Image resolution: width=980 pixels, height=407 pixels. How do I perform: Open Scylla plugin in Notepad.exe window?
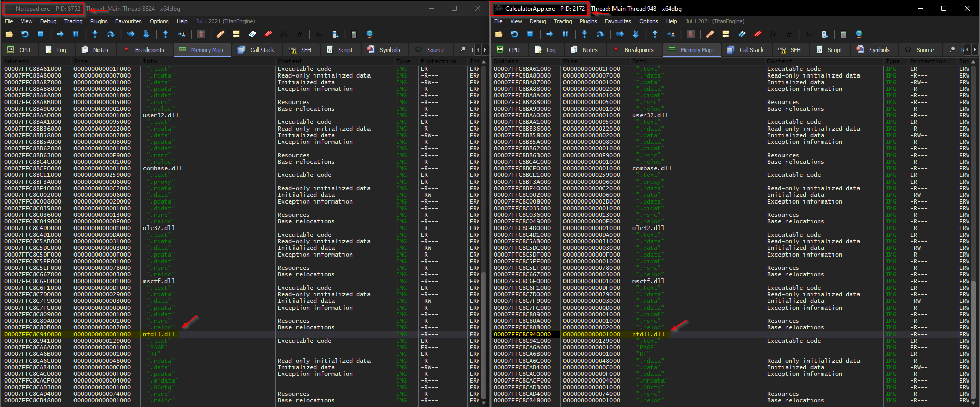(201, 34)
